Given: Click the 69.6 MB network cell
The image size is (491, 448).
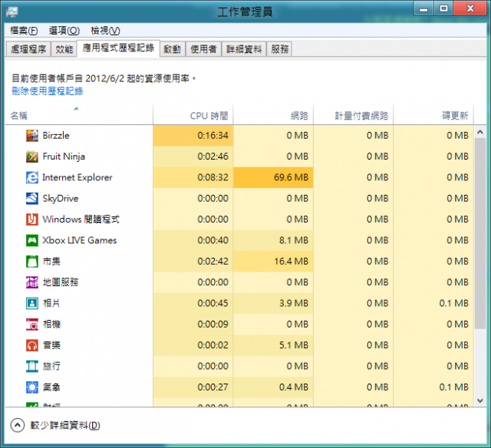Looking at the screenshot, I should [x=273, y=177].
